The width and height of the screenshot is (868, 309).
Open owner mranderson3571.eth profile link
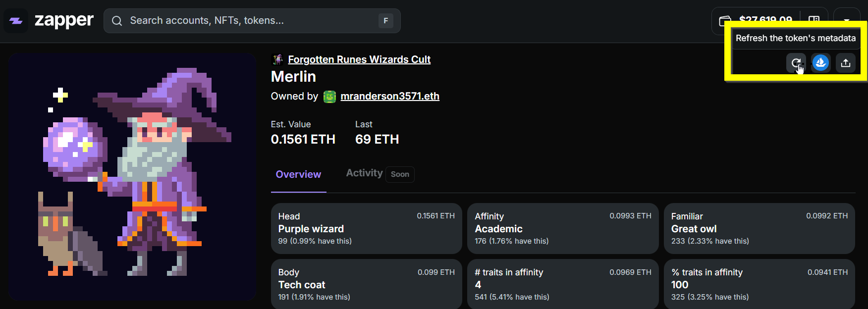click(390, 96)
